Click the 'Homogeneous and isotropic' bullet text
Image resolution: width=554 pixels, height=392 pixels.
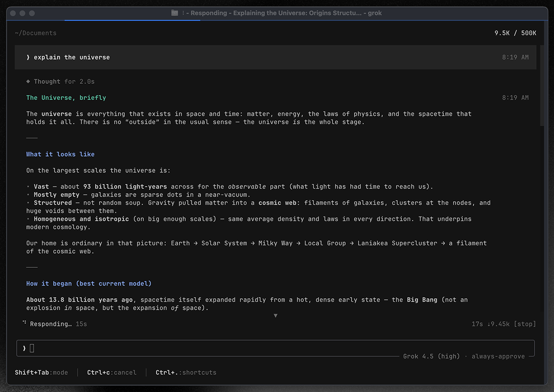81,219
